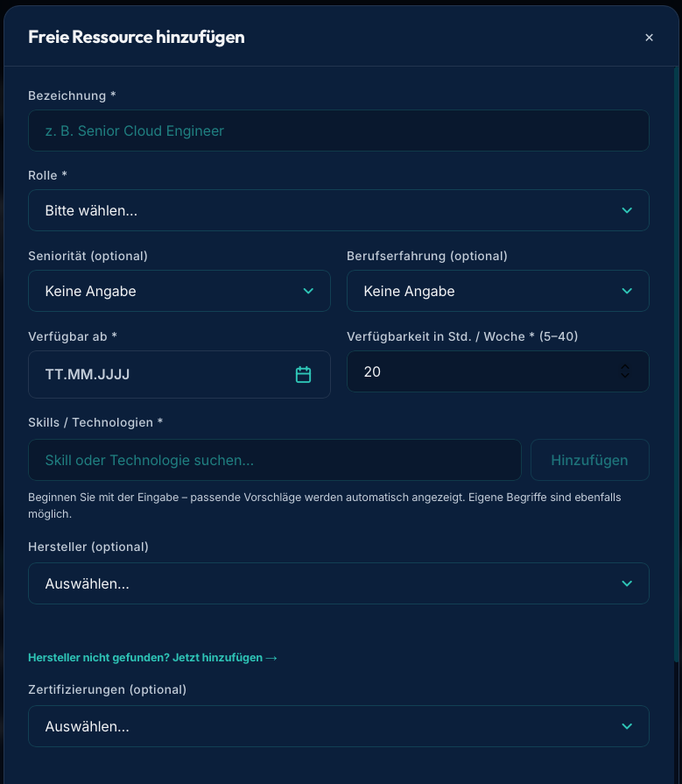Click the hours per week number field

point(497,371)
